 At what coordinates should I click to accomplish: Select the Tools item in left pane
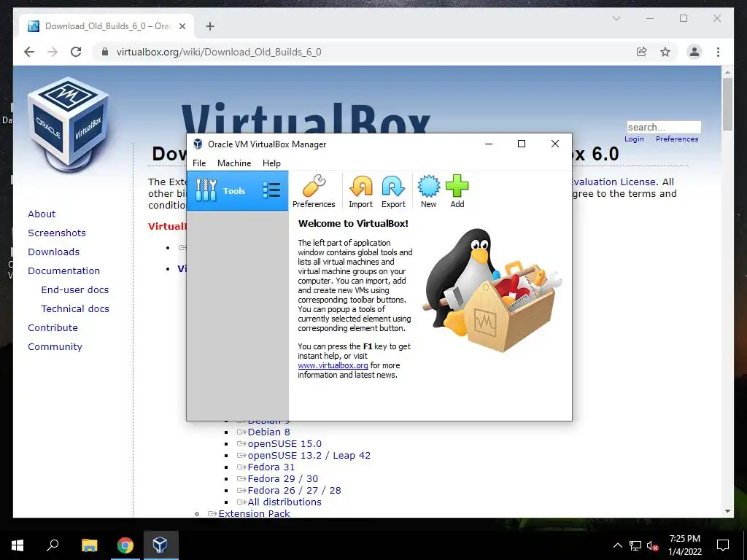[x=237, y=191]
